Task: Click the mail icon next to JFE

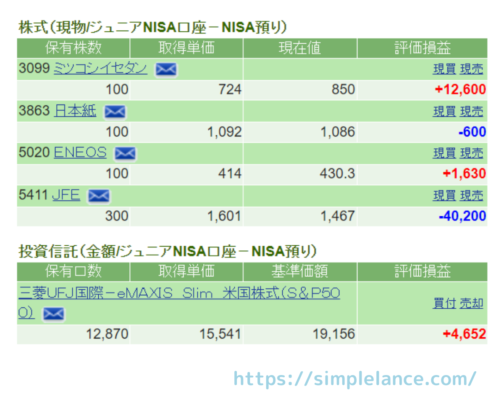Action: (99, 196)
